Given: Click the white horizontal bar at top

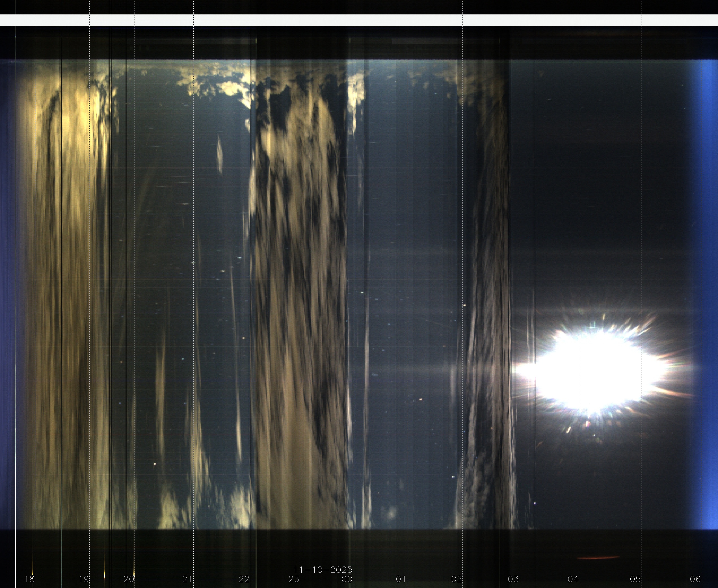Looking at the screenshot, I should point(359,20).
